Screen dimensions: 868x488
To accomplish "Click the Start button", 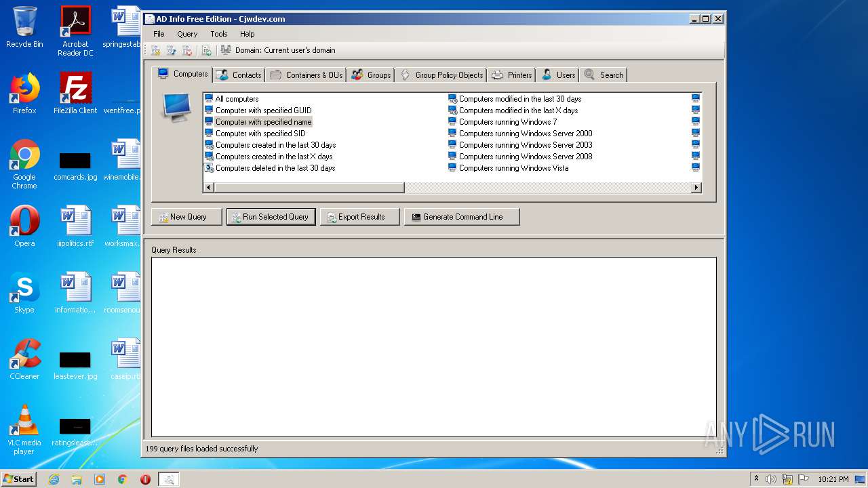I will click(x=18, y=479).
